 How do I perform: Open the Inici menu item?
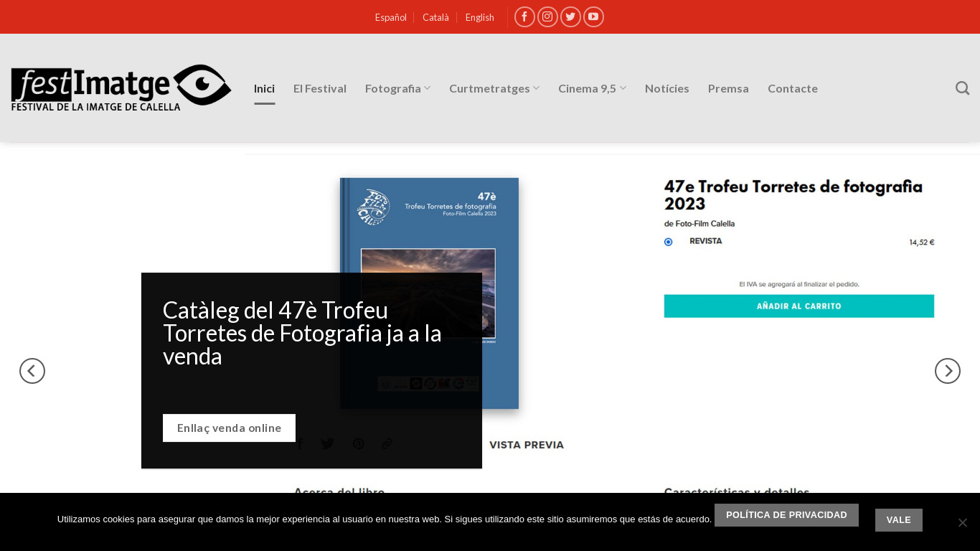264,88
